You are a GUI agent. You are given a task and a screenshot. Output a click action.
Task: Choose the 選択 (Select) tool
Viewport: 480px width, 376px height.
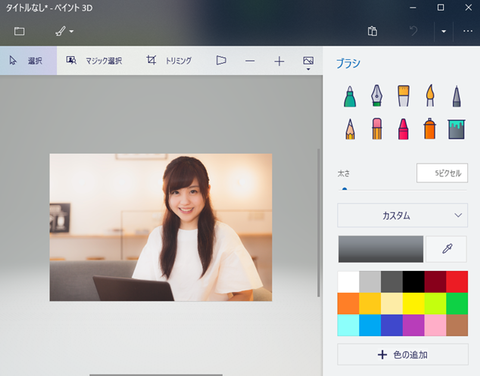pos(28,61)
